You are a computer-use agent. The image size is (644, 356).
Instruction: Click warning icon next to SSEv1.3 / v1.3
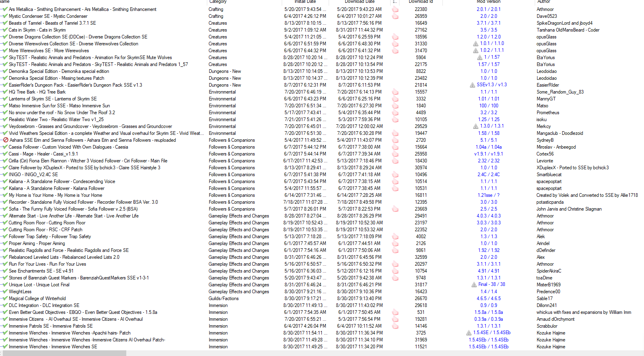coord(472,85)
